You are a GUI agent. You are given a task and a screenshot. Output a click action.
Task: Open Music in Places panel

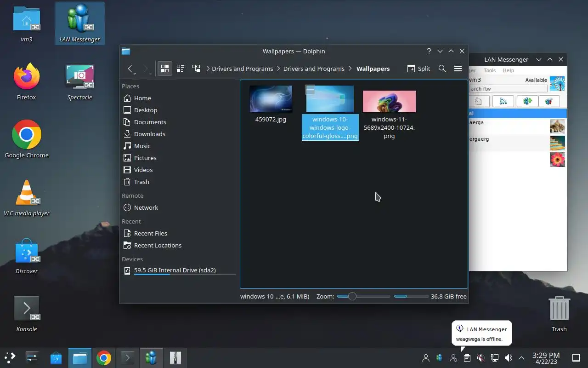tap(179, 146)
